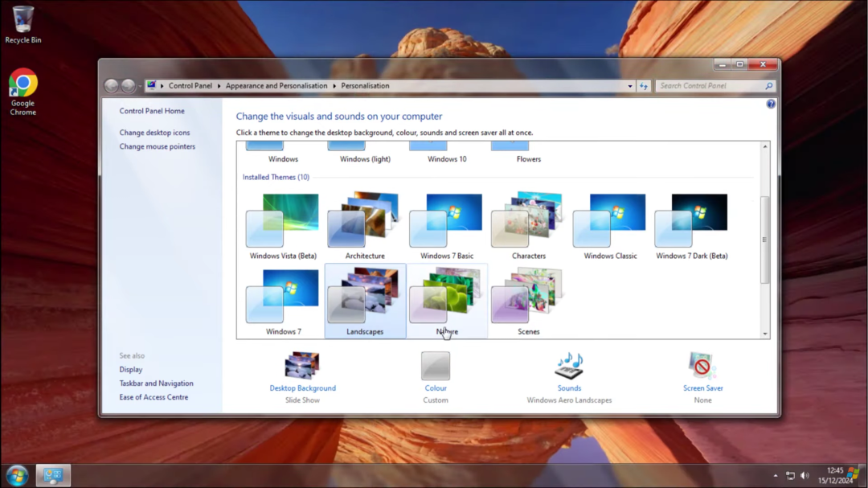
Task: Expand the address bar history dropdown
Action: (630, 86)
